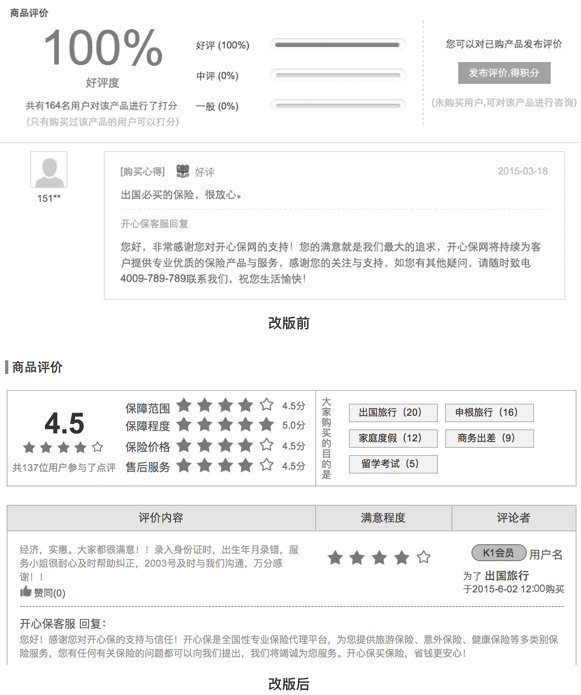Click the 100% 好评度 score
The height and width of the screenshot is (695, 581).
click(x=103, y=48)
